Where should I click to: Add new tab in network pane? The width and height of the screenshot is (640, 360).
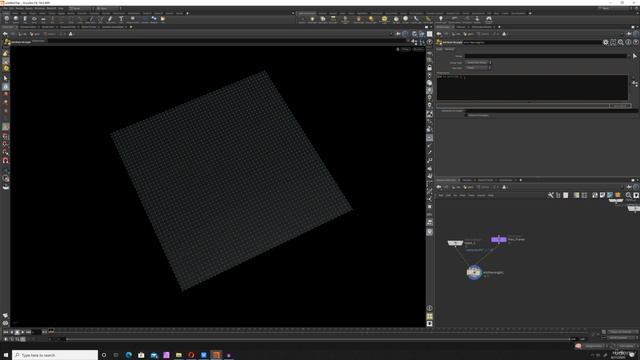coord(520,180)
